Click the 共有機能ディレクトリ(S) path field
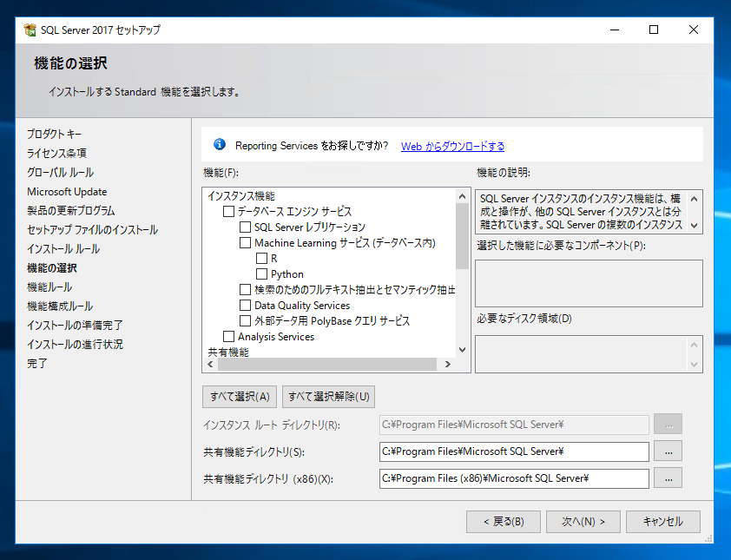Screen dimensions: 731x560 (514, 451)
